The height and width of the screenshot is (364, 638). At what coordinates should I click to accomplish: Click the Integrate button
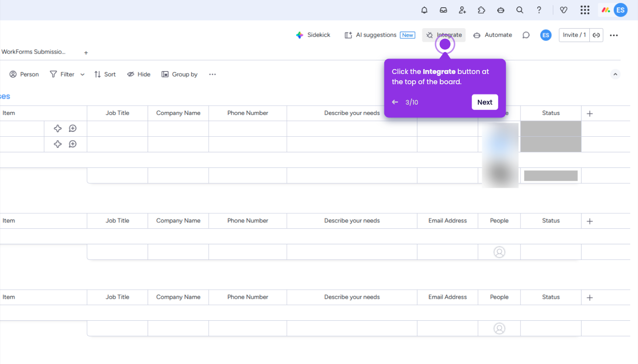(x=444, y=35)
